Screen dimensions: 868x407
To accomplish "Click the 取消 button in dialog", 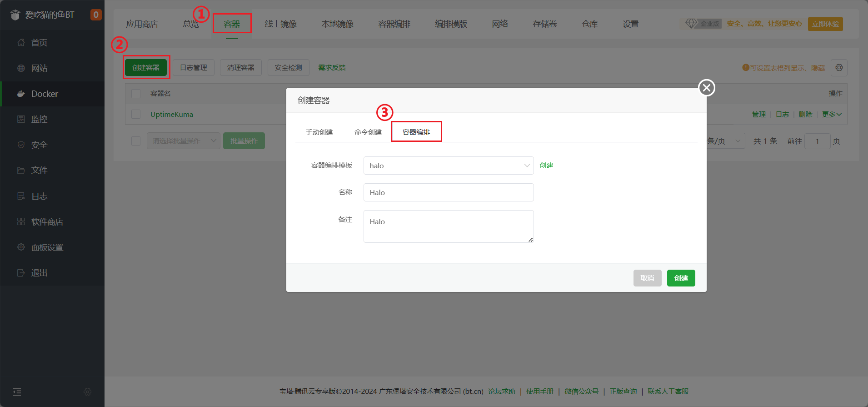I will (x=647, y=278).
